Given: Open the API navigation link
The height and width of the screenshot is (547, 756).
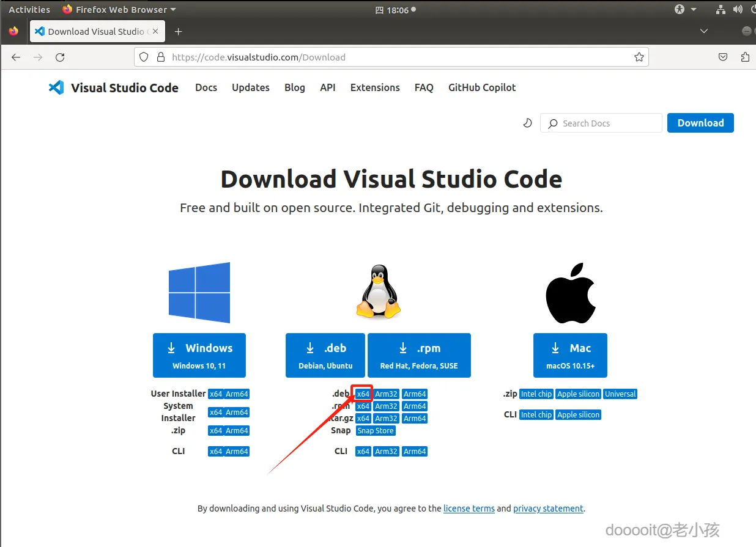Looking at the screenshot, I should pos(328,87).
